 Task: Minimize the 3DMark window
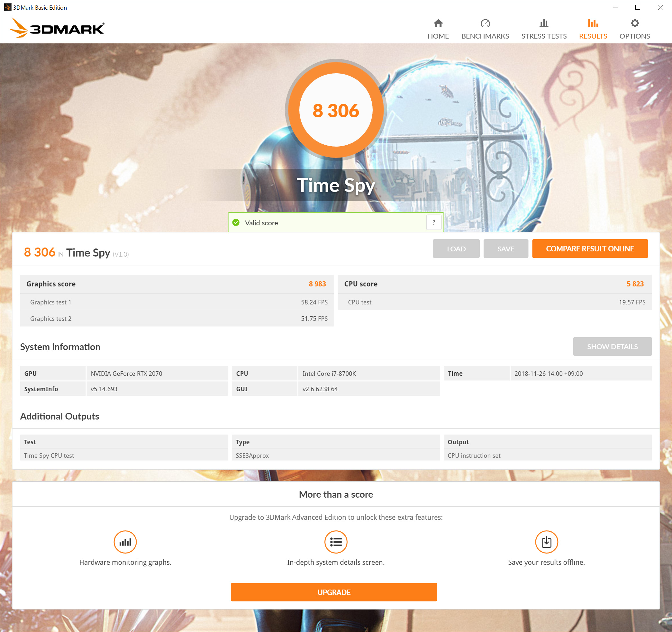point(615,7)
